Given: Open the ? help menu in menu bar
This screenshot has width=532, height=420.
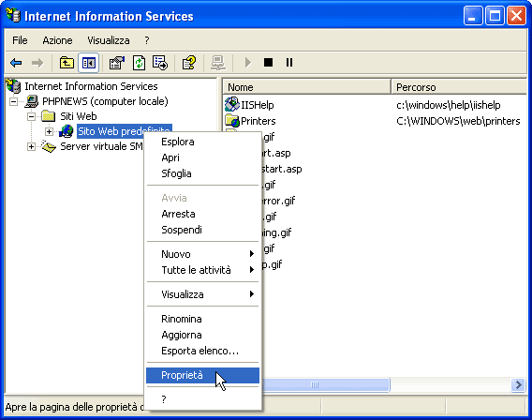Looking at the screenshot, I should click(x=146, y=40).
